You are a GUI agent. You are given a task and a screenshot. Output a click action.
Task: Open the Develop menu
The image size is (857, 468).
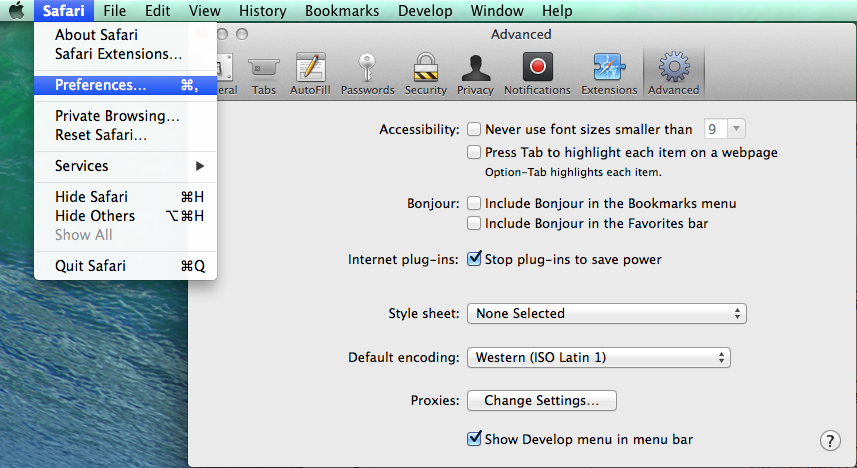425,10
